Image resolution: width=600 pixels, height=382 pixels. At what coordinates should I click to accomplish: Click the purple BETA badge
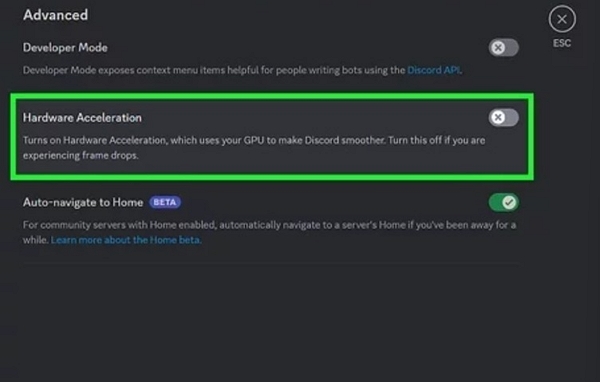[165, 202]
